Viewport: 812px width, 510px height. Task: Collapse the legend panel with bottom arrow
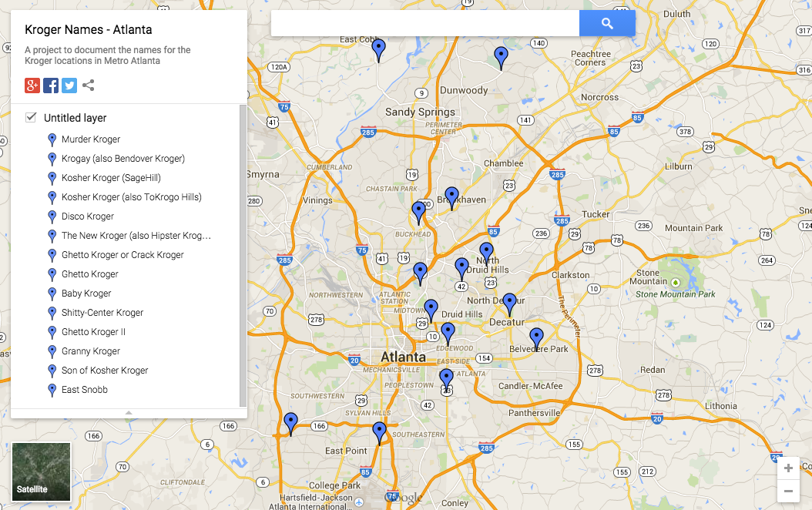pos(129,413)
